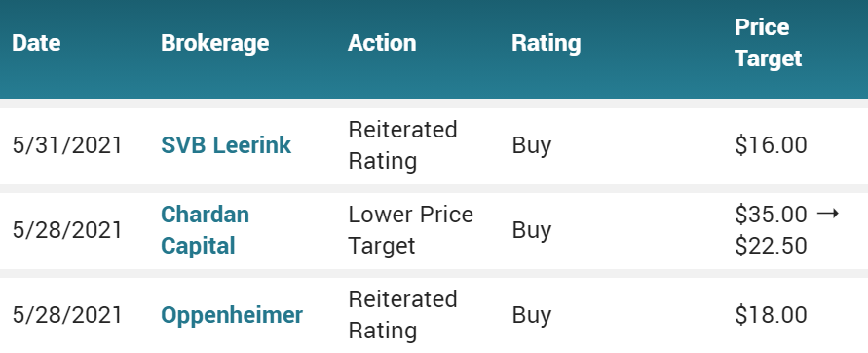Image resolution: width=868 pixels, height=353 pixels.
Task: Select the 5/31/2021 date cell
Action: click(x=66, y=145)
